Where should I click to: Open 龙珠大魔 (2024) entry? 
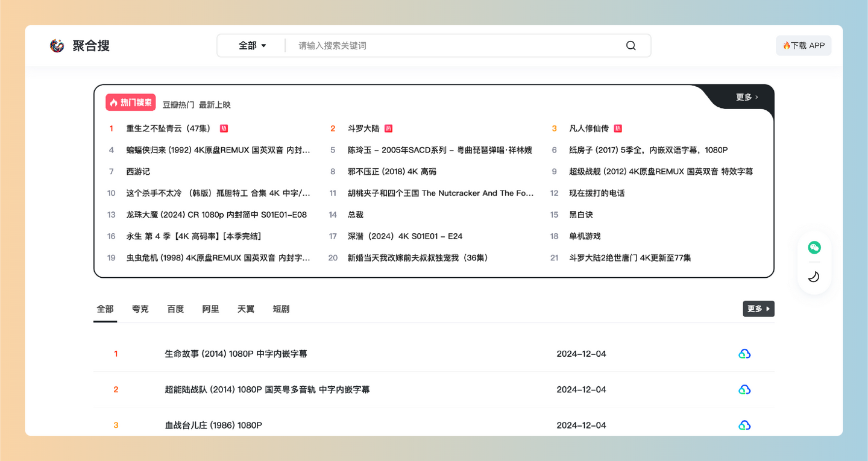click(216, 215)
